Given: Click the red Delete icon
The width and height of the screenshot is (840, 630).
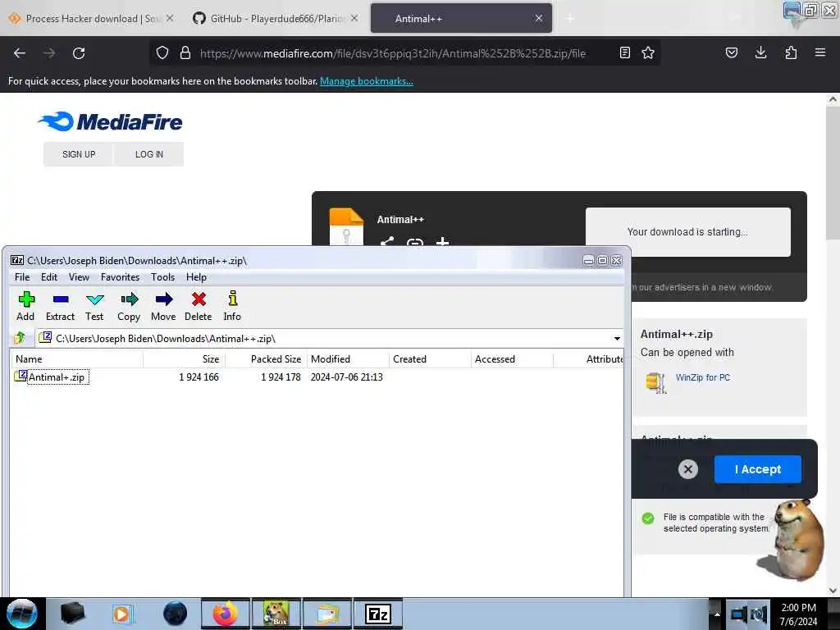Looking at the screenshot, I should (x=199, y=306).
